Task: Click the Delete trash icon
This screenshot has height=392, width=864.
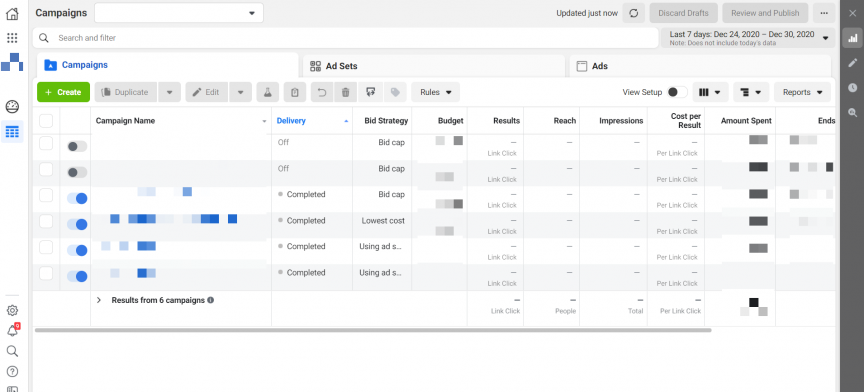Action: click(345, 92)
